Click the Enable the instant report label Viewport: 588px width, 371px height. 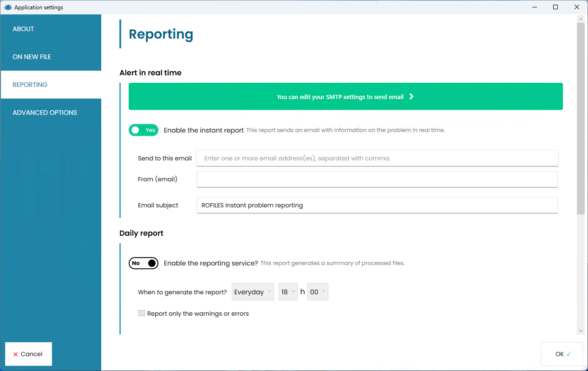[x=204, y=130]
